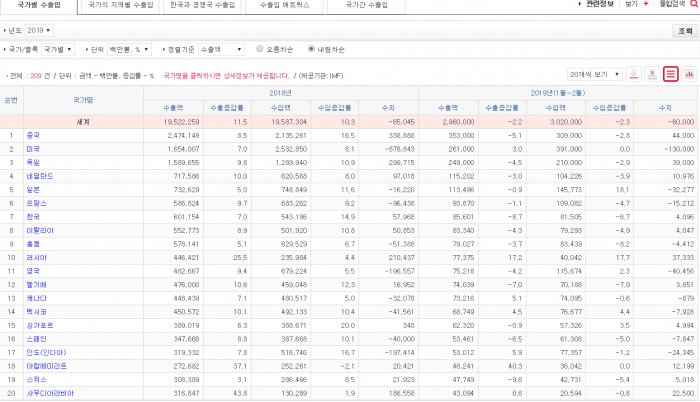Image resolution: width=700 pixels, height=402 pixels.
Task: Switch to 국가의 지역별 수출입 tab
Action: pyautogui.click(x=119, y=6)
